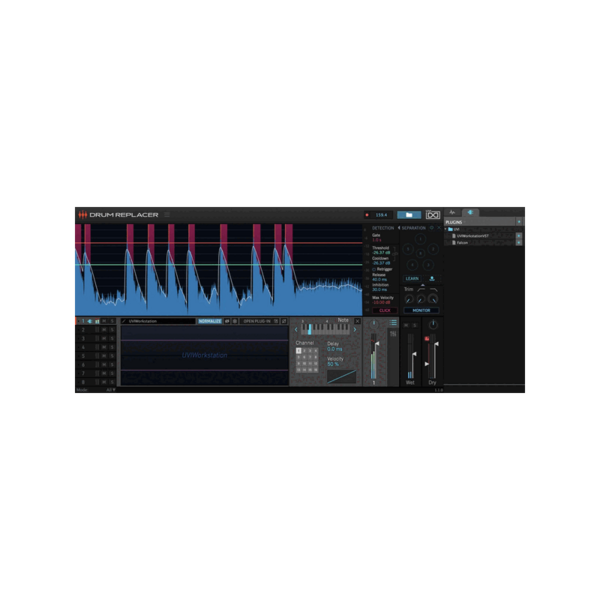Shift keyboard octave right with arrow
The image size is (600, 600).
355,329
